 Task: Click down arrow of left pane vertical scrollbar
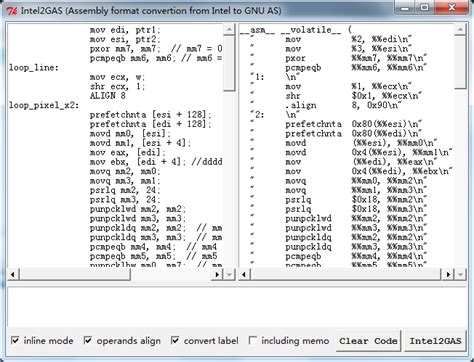[x=229, y=274]
